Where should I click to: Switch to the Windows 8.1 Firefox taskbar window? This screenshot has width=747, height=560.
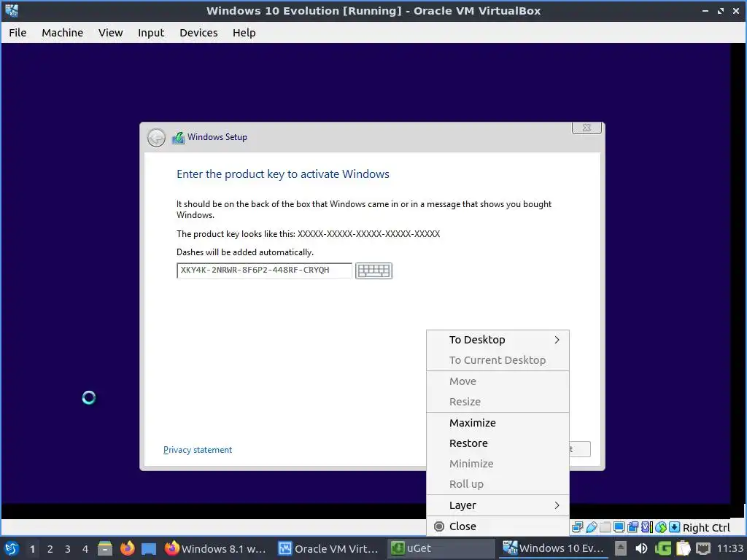[216, 548]
